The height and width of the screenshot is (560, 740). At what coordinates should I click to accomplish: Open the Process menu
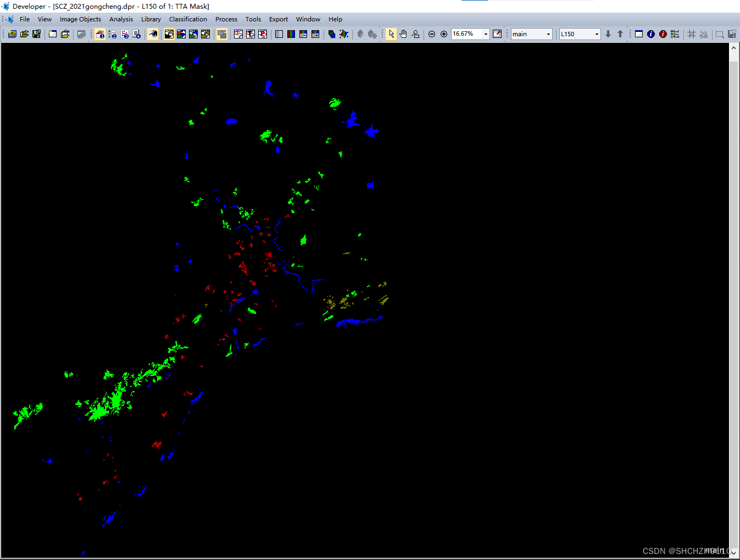(x=226, y=19)
